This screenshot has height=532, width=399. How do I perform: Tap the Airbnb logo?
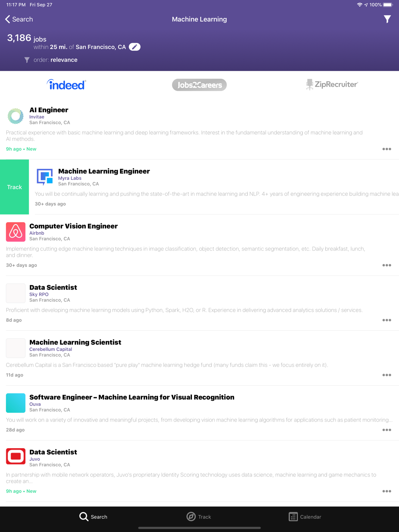coord(16,232)
